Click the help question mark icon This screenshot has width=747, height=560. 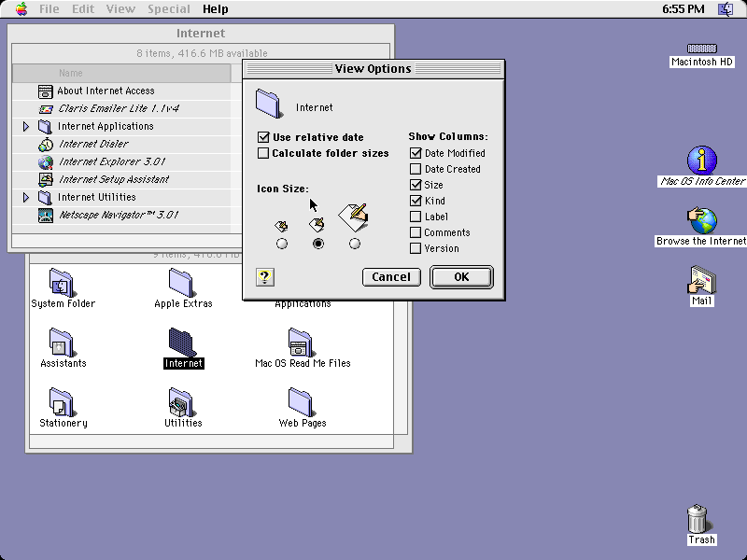[265, 276]
